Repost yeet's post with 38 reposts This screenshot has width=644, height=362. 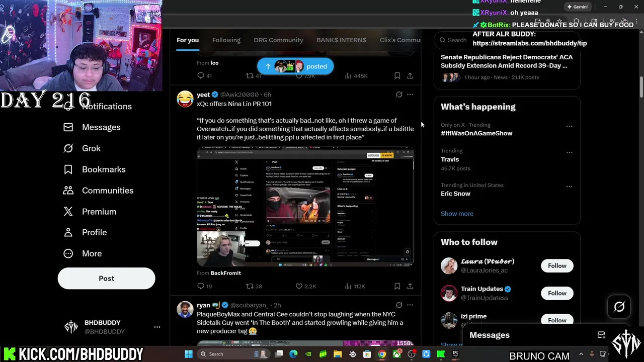click(x=254, y=286)
